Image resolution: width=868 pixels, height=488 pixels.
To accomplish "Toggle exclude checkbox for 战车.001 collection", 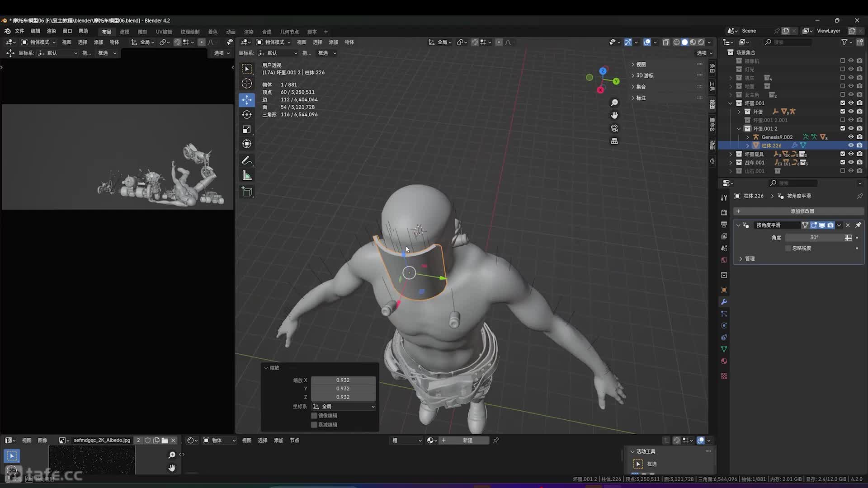I will 843,162.
